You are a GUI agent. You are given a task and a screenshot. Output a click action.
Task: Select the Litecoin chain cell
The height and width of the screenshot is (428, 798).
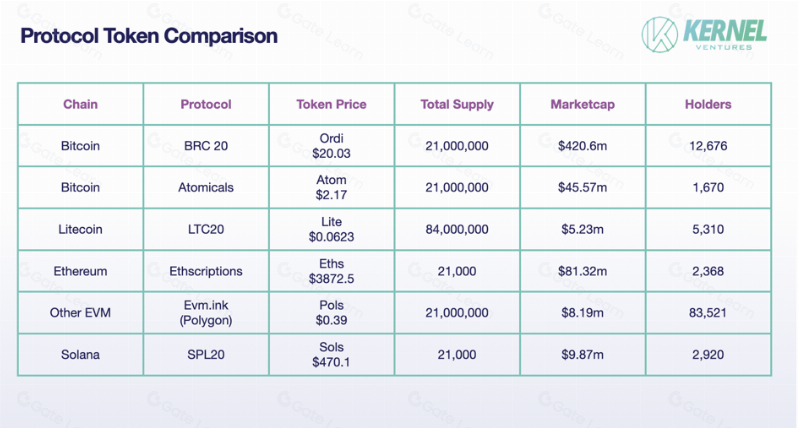(80, 230)
